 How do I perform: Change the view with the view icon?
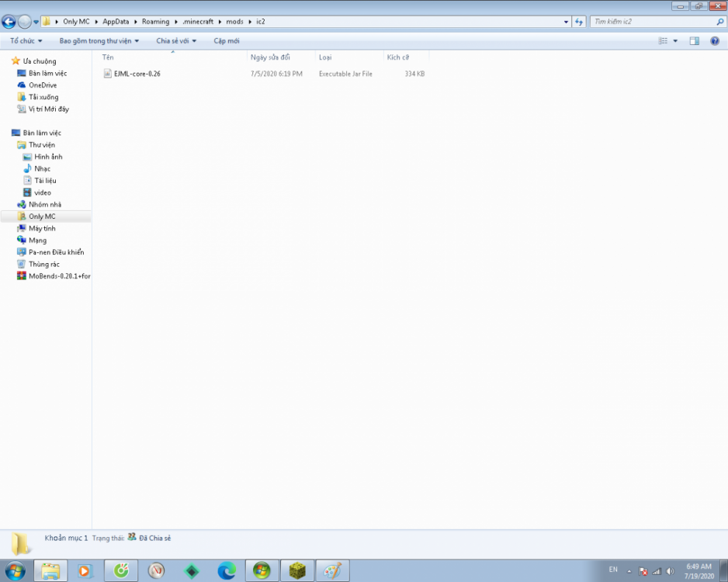pyautogui.click(x=663, y=41)
